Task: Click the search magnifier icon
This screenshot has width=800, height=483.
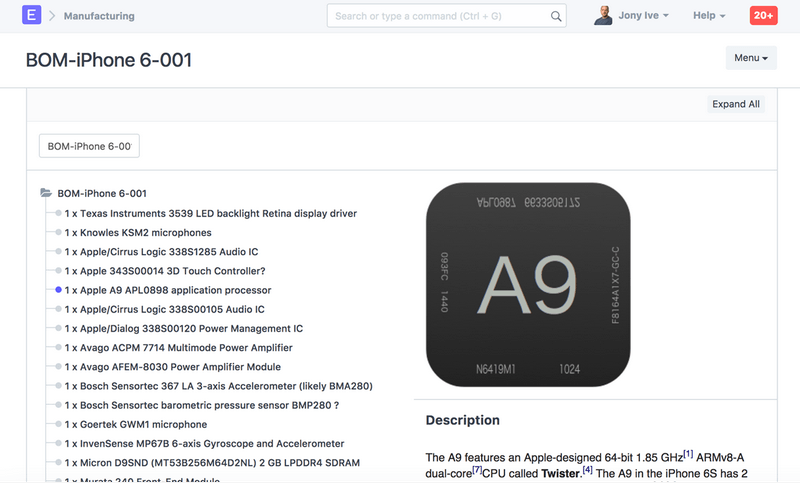Action: (557, 16)
